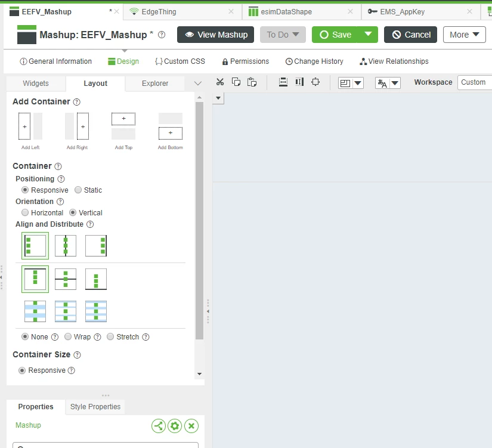Click the Cancel button
492x448 pixels.
point(410,35)
